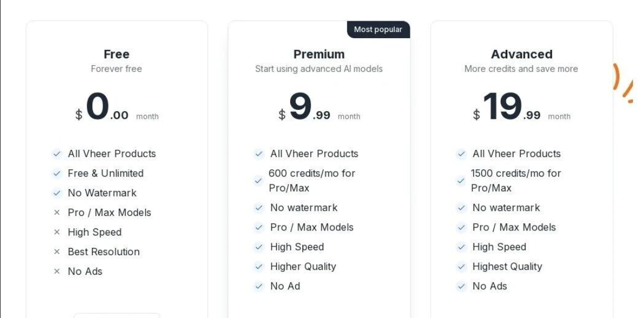The image size is (644, 318).
Task: Click the orange decorative doodle near Advanced card
Action: click(x=623, y=82)
